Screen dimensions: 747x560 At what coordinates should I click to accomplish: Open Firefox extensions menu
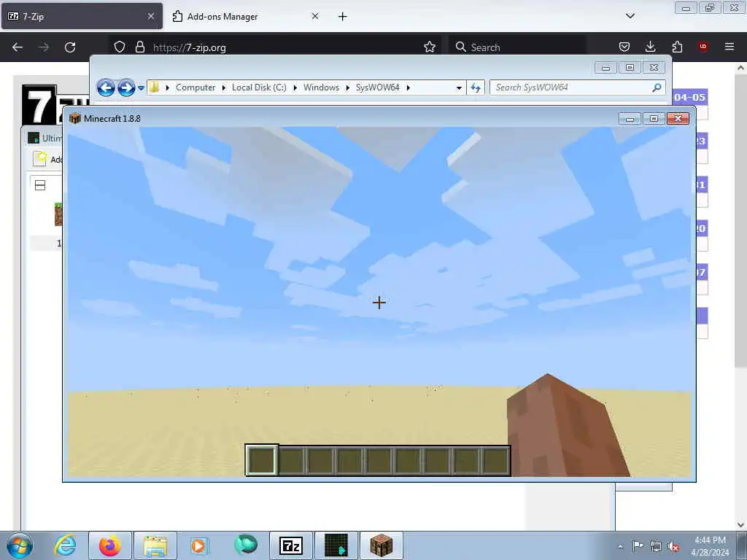point(677,47)
